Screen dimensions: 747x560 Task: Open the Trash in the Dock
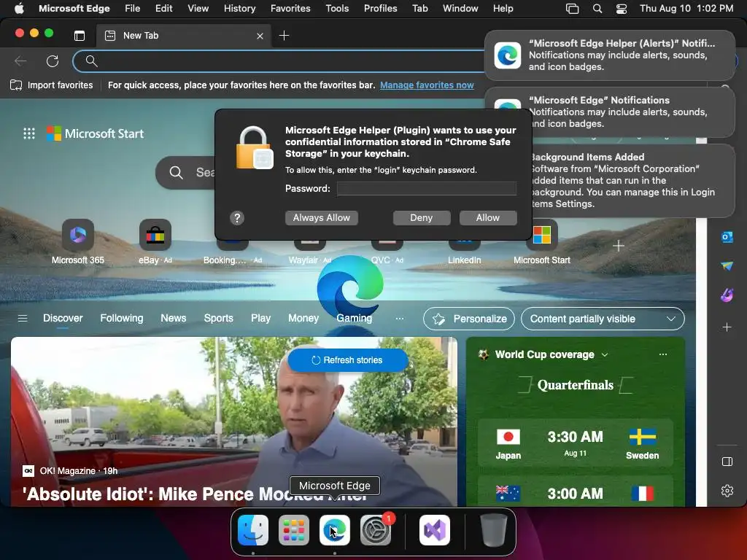point(494,530)
